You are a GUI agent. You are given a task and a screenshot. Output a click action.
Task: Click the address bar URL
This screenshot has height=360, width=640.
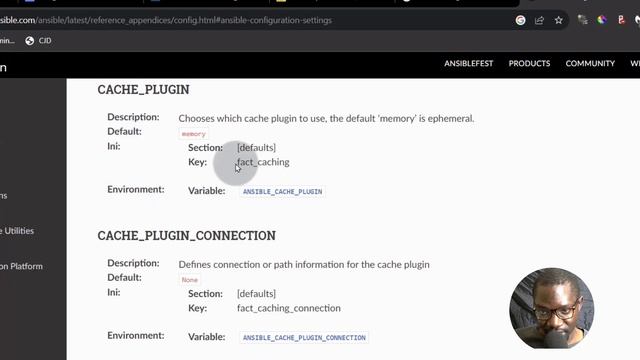(x=166, y=20)
